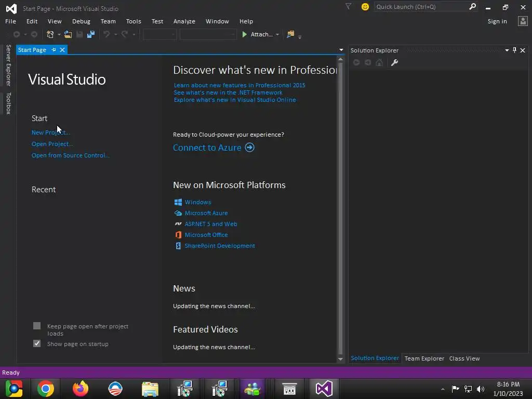Show hidden tray icons arrow
The width and height of the screenshot is (532, 399).
(x=443, y=389)
